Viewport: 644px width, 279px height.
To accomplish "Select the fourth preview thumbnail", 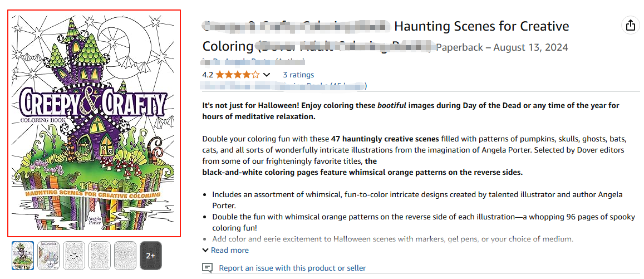I will (x=100, y=256).
